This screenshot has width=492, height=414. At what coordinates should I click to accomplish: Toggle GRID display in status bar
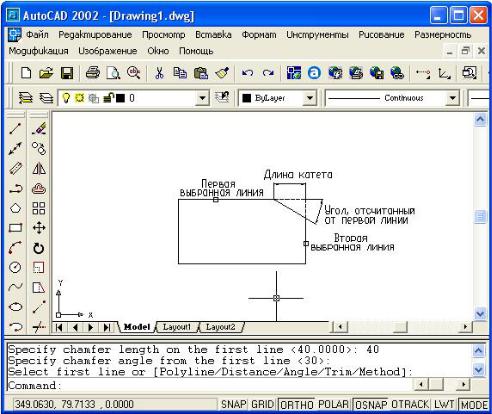pyautogui.click(x=262, y=404)
